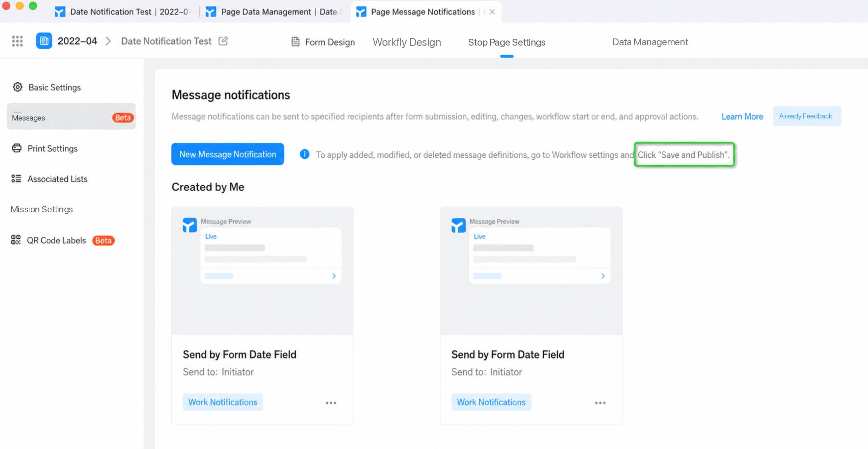Expand first message preview chevron arrow

point(334,276)
